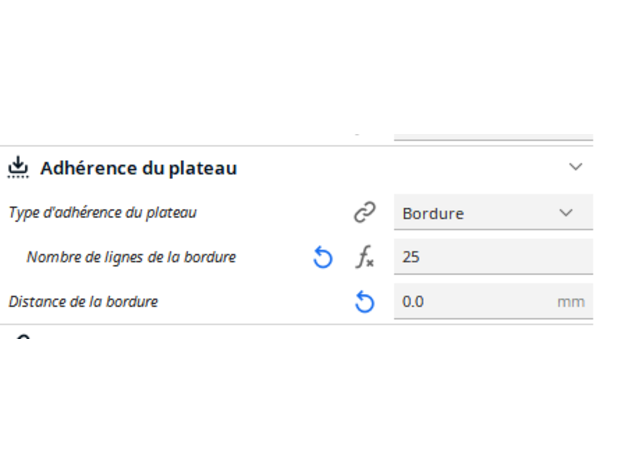Click the link icon beside Type d'adhérence
Viewport: 628px width, 472px height.
tap(364, 213)
